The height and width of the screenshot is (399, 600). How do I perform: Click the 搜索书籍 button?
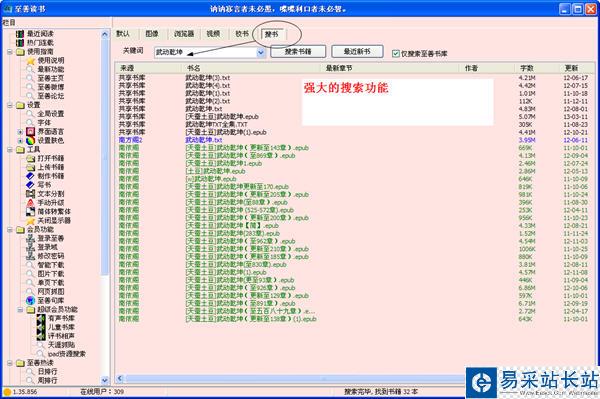click(x=298, y=51)
